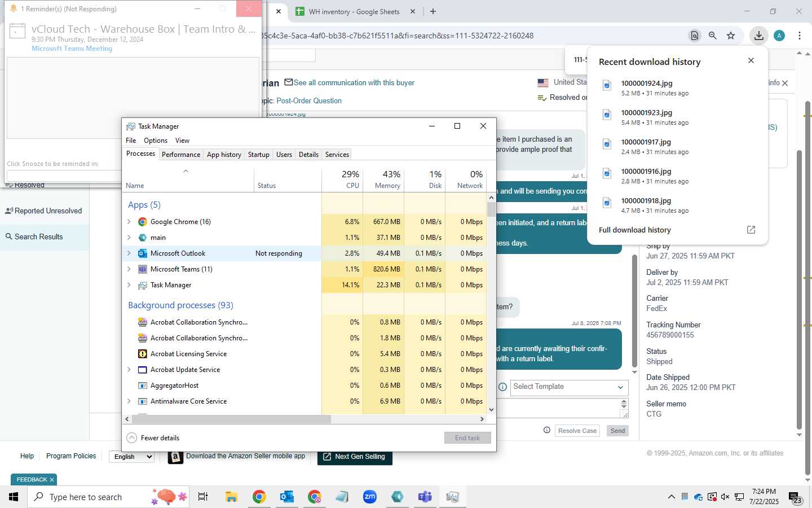Open downloaded file 1000001916.jpg
The height and width of the screenshot is (508, 812).
646,172
